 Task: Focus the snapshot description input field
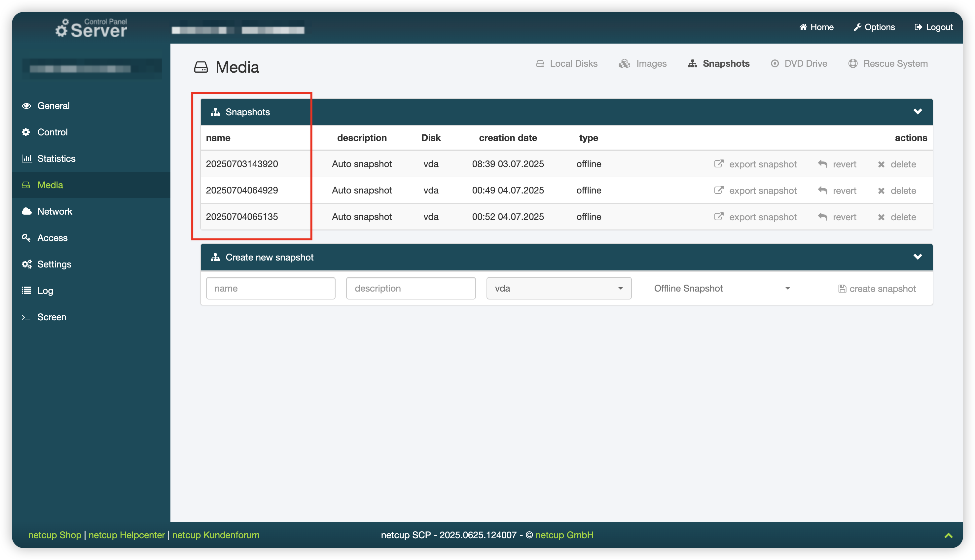(x=411, y=288)
